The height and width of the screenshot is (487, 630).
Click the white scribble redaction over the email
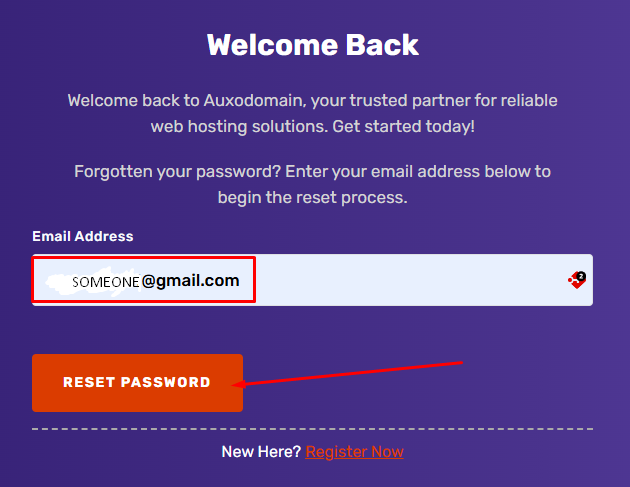click(x=92, y=281)
